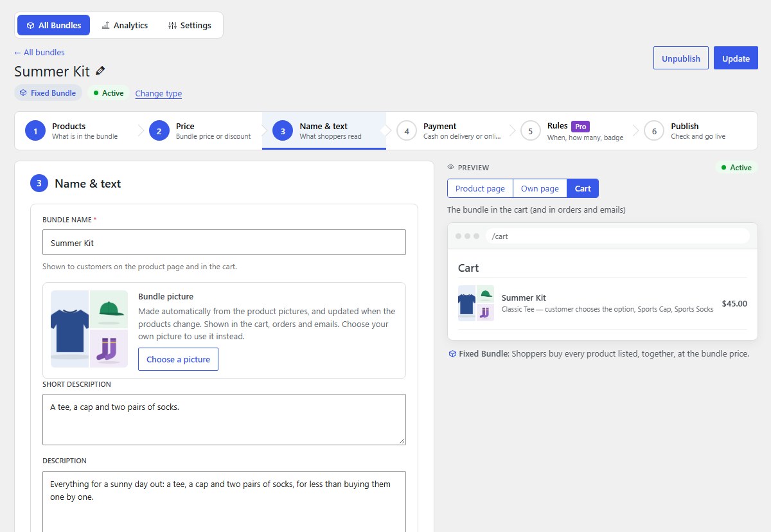
Task: Go back via All bundles link
Action: pos(39,52)
